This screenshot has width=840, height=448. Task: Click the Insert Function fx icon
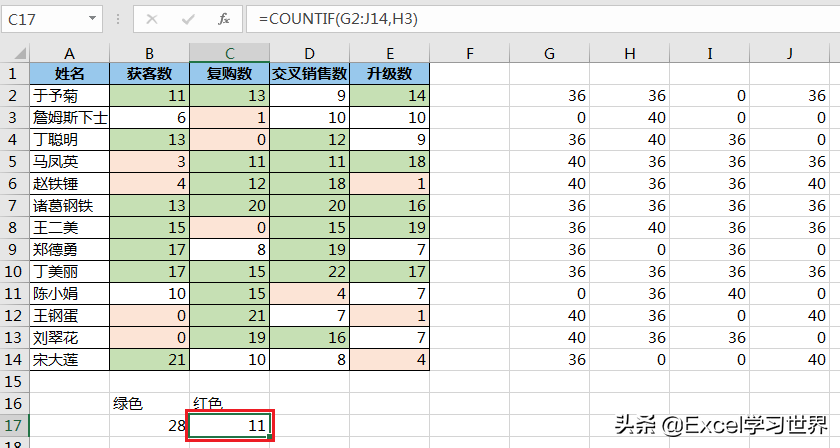[224, 19]
